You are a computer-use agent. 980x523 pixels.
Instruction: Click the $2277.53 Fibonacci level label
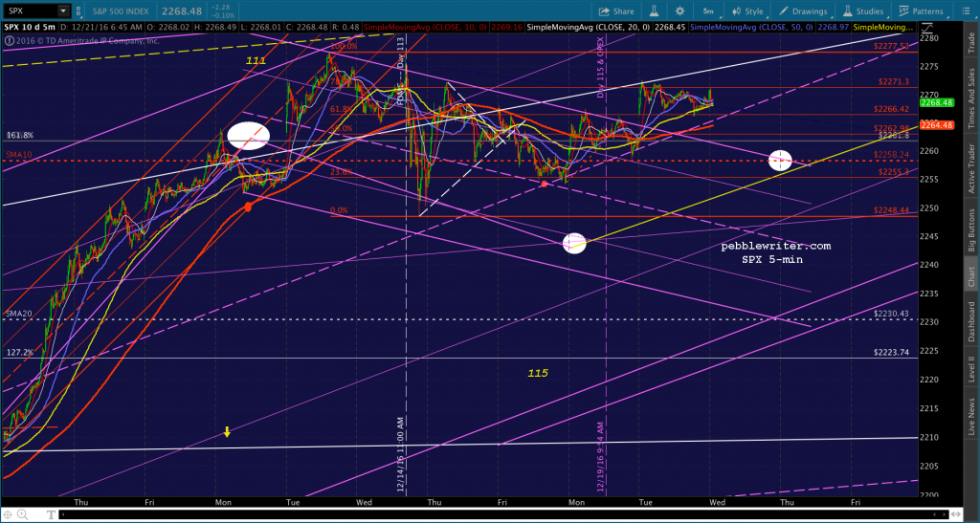(891, 46)
